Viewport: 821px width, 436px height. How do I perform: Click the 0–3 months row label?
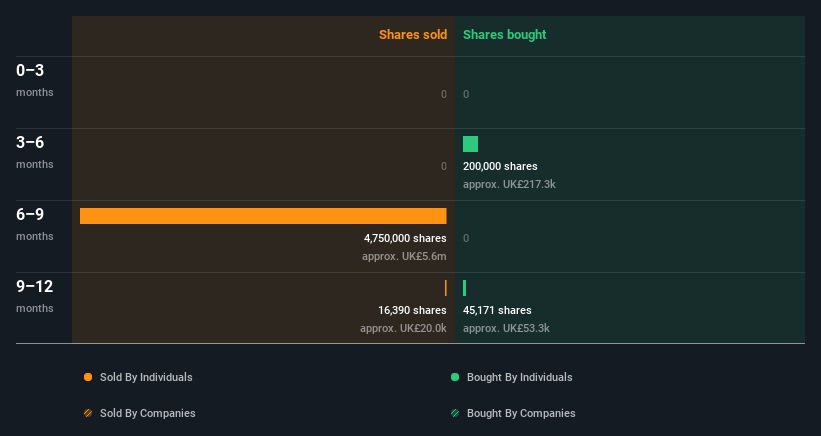tap(35, 80)
